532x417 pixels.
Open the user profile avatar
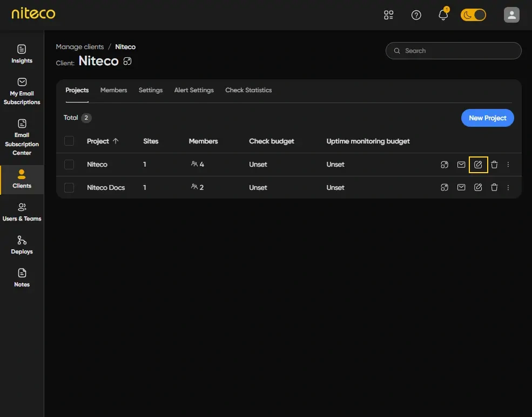(511, 15)
